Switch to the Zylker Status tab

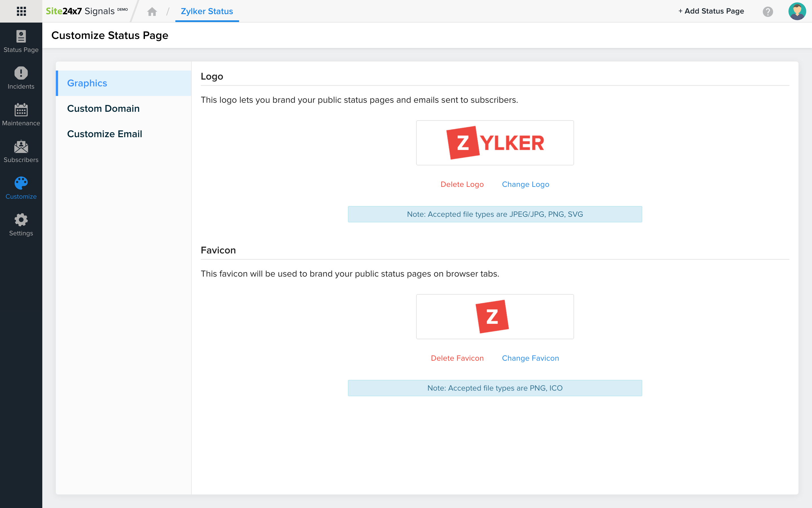coord(207,11)
